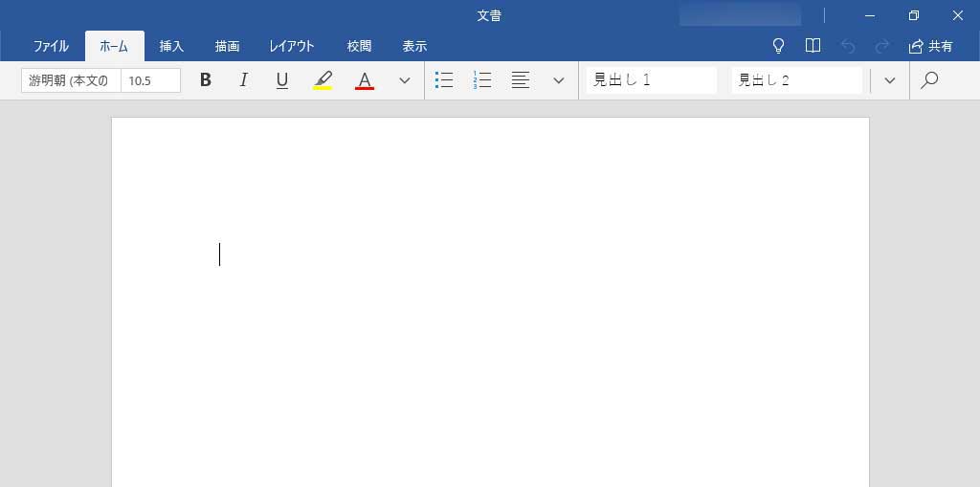Click the 共有 share button

pos(931,46)
